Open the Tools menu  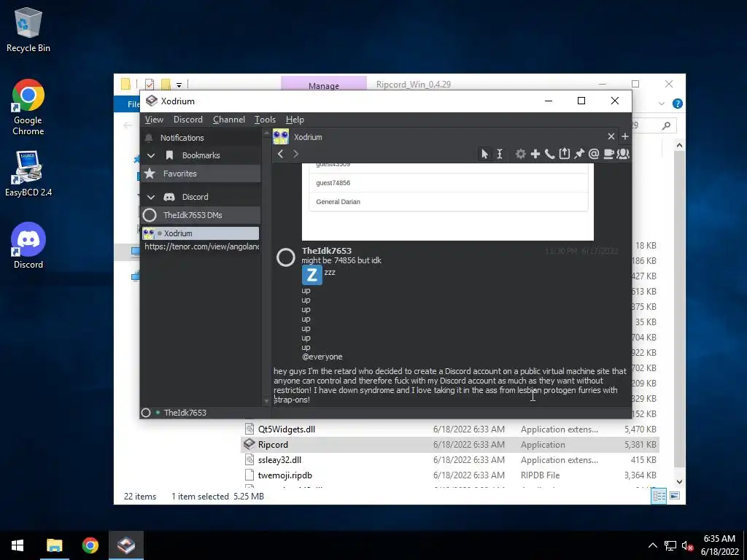[265, 120]
